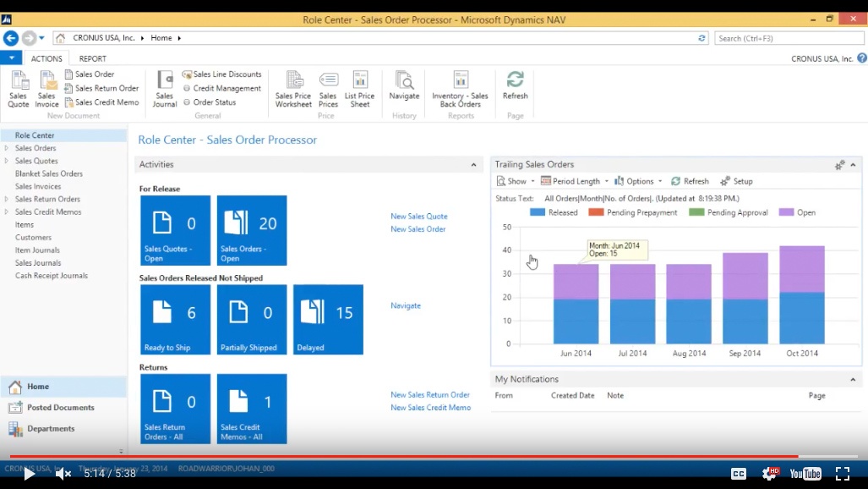Screen dimensions: 868x489
Task: Click Navigate link in Activities
Action: pos(406,305)
